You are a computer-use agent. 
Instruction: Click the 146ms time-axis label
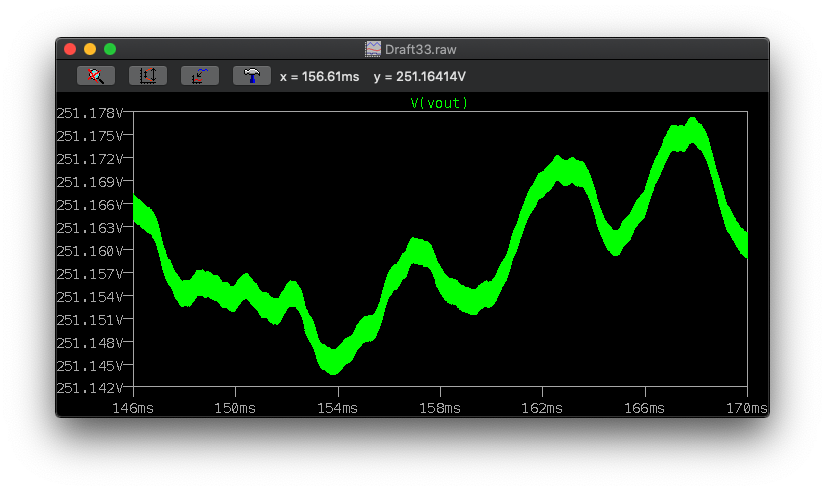[133, 408]
